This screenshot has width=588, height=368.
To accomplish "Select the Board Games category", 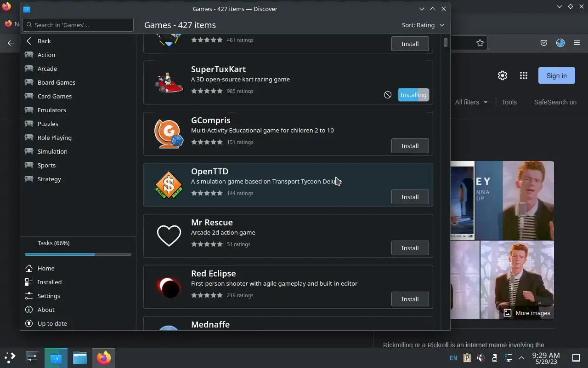I will (78, 82).
